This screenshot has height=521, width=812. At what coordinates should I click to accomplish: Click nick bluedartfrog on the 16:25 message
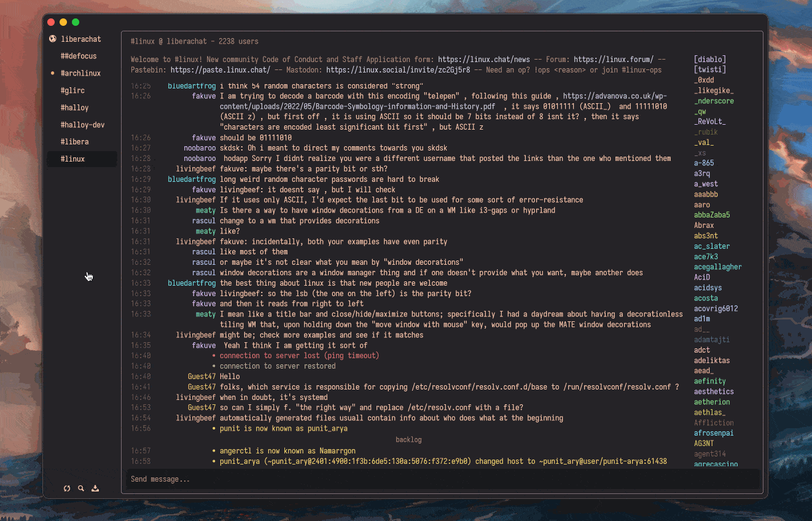pyautogui.click(x=192, y=86)
